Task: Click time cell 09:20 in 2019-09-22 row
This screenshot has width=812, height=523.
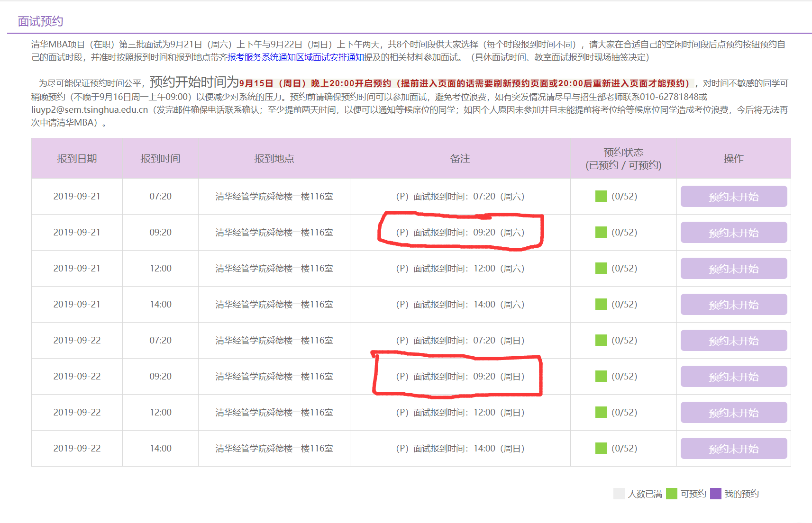Action: (x=160, y=376)
